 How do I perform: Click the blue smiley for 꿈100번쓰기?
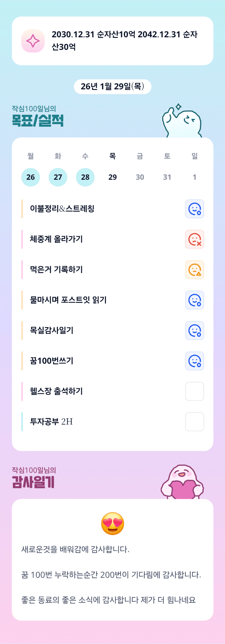click(195, 361)
